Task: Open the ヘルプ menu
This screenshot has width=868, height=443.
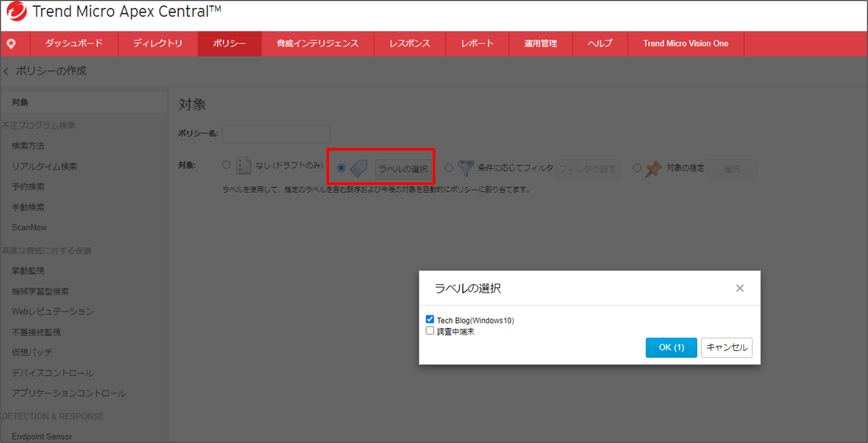Action: [600, 44]
